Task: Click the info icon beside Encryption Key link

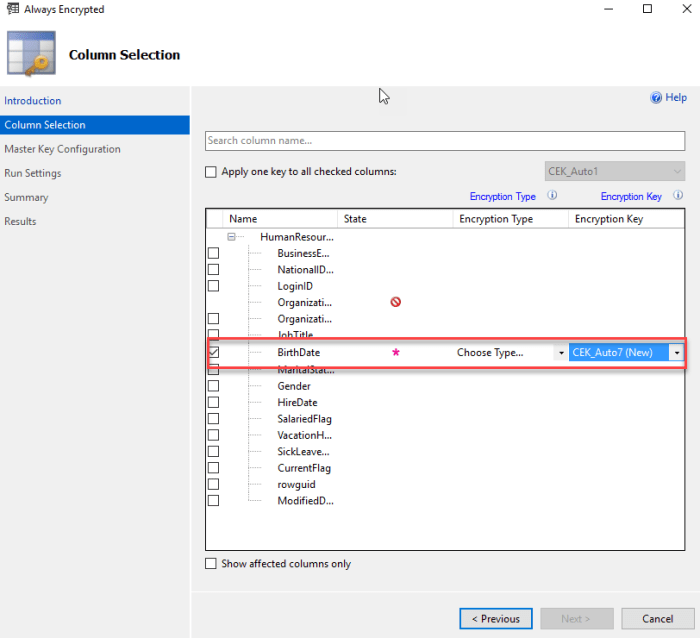Action: tap(678, 197)
